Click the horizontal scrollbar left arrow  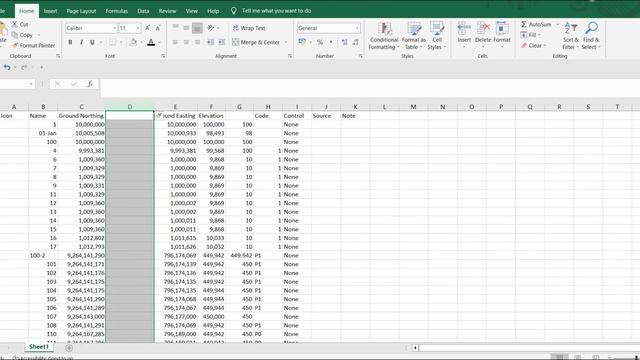415,348
